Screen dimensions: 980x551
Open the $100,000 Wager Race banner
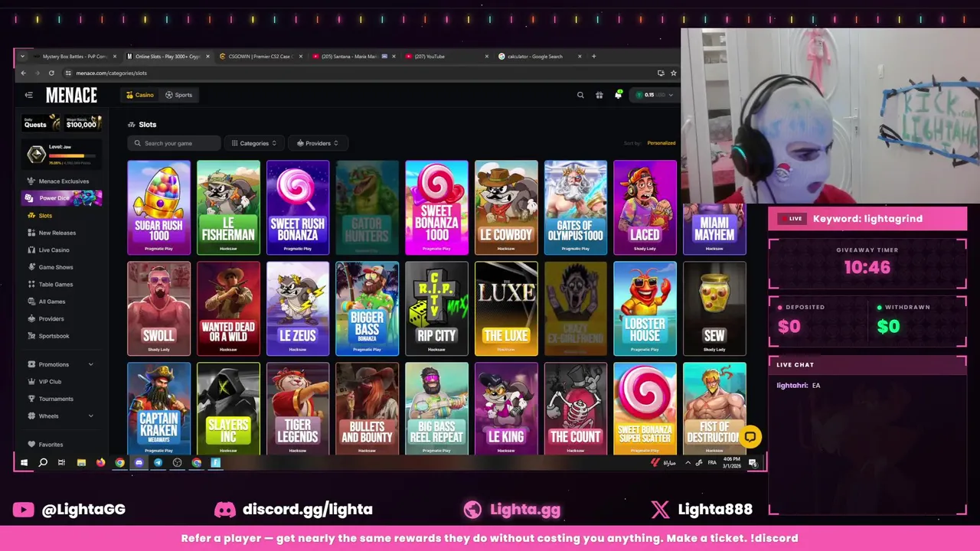[83, 122]
